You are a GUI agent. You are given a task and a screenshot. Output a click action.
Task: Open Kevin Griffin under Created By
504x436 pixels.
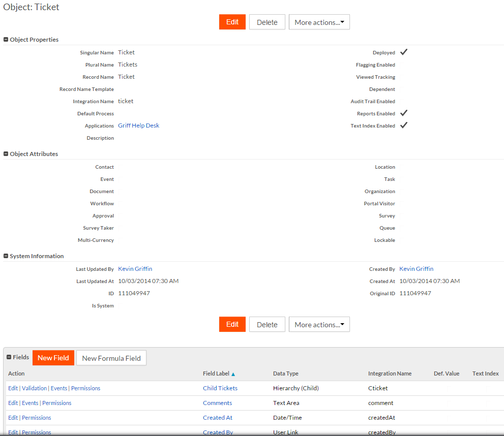click(x=416, y=269)
